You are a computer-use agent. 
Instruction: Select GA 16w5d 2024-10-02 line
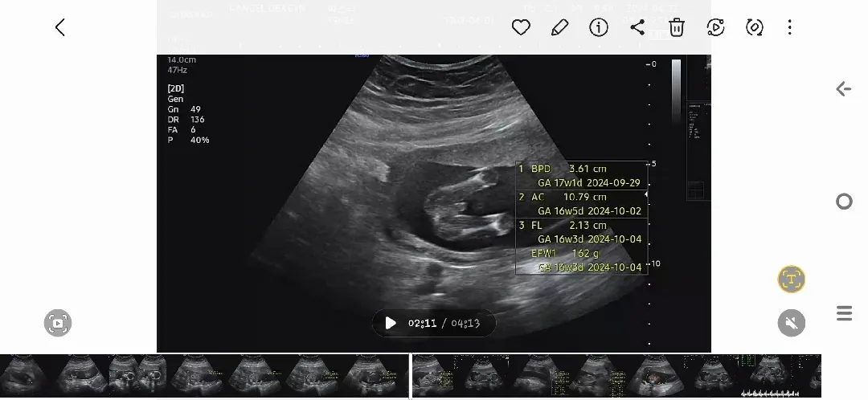coord(590,210)
